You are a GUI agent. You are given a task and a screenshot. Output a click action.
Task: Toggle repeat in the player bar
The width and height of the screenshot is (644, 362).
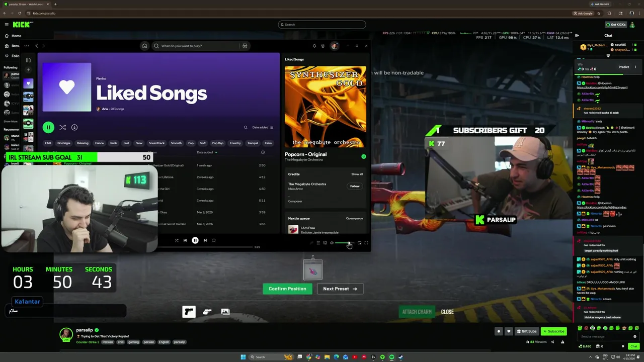[x=214, y=240]
